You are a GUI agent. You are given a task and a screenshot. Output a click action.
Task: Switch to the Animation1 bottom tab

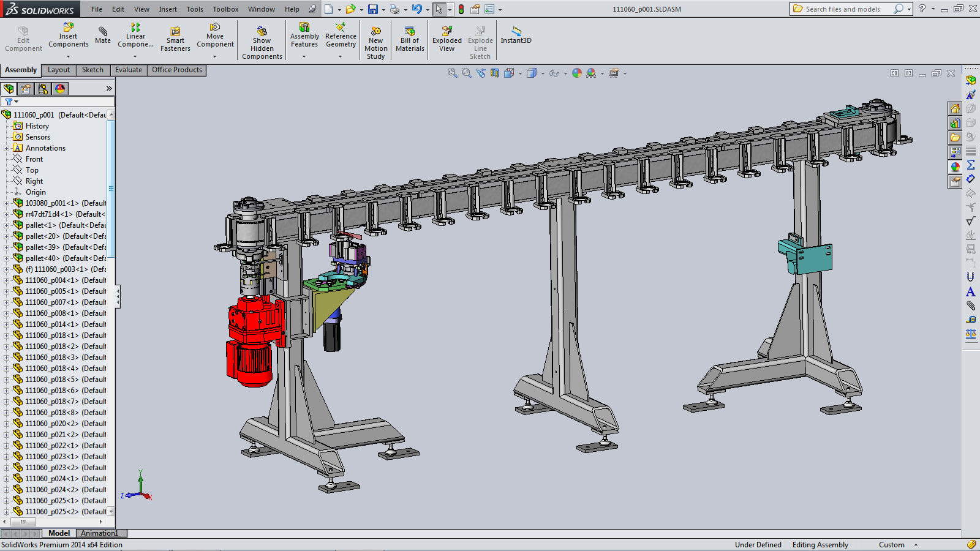click(99, 533)
